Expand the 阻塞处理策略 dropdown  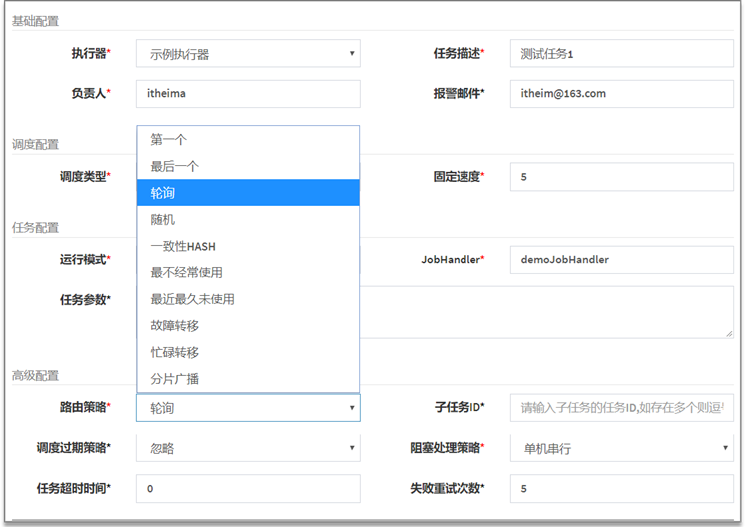(621, 449)
